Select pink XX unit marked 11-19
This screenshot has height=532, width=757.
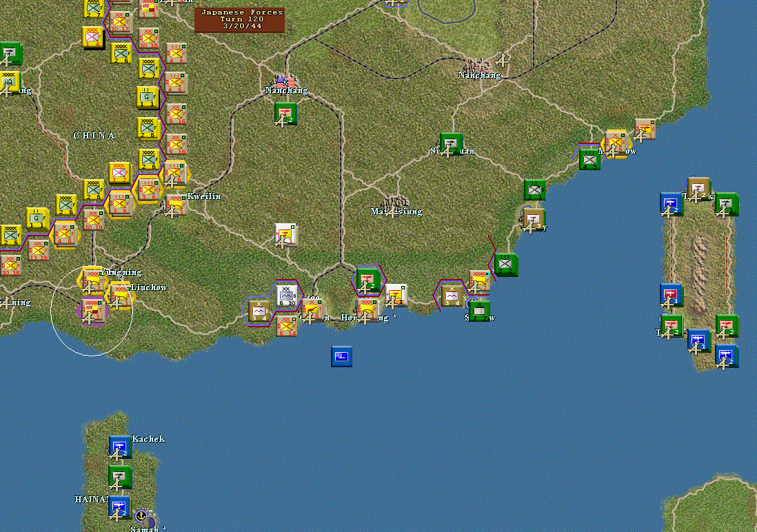click(37, 251)
